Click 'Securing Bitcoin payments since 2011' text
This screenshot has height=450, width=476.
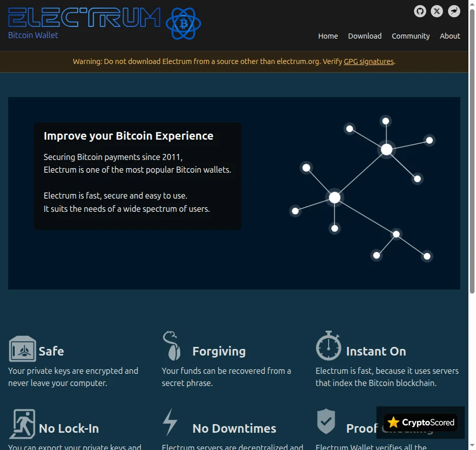point(113,157)
